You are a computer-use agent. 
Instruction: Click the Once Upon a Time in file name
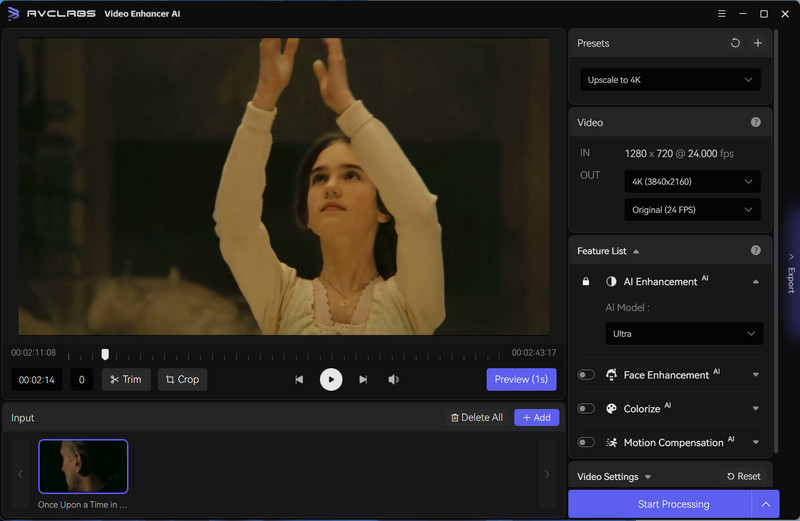tap(82, 504)
